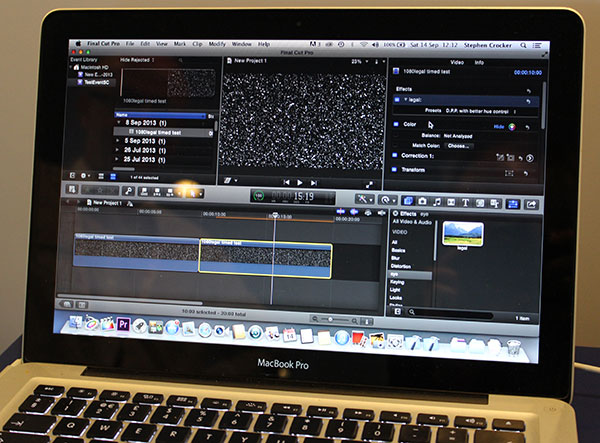600x443 pixels.
Task: Open the Trash in the Dock
Action: click(x=513, y=348)
